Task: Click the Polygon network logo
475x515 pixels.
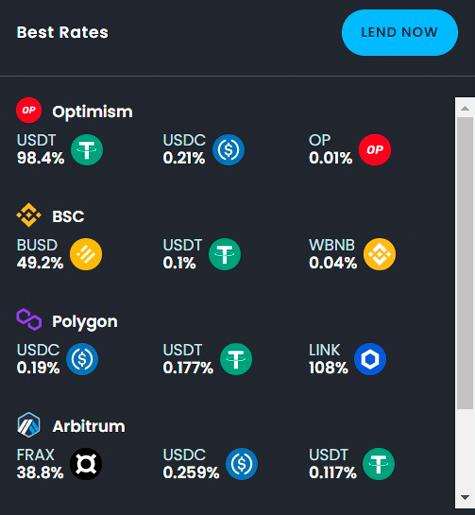Action: click(x=29, y=320)
